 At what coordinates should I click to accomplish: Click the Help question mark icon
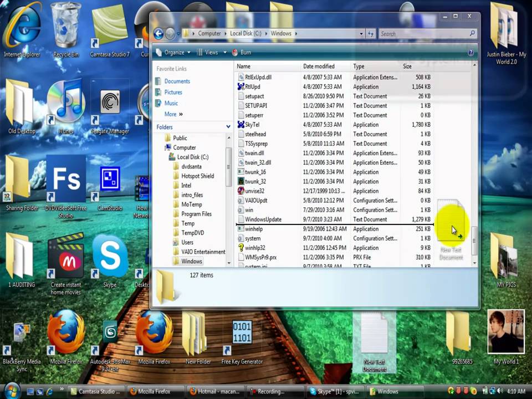pyautogui.click(x=470, y=53)
